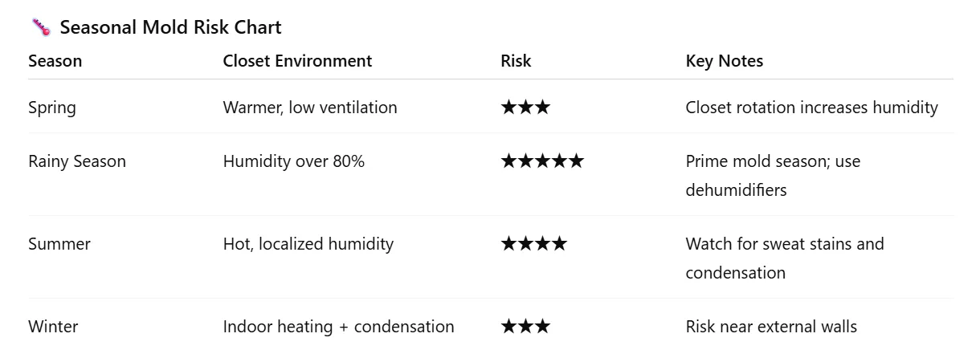Select the Closet Environment column header
The image size is (980, 358).
[x=297, y=61]
